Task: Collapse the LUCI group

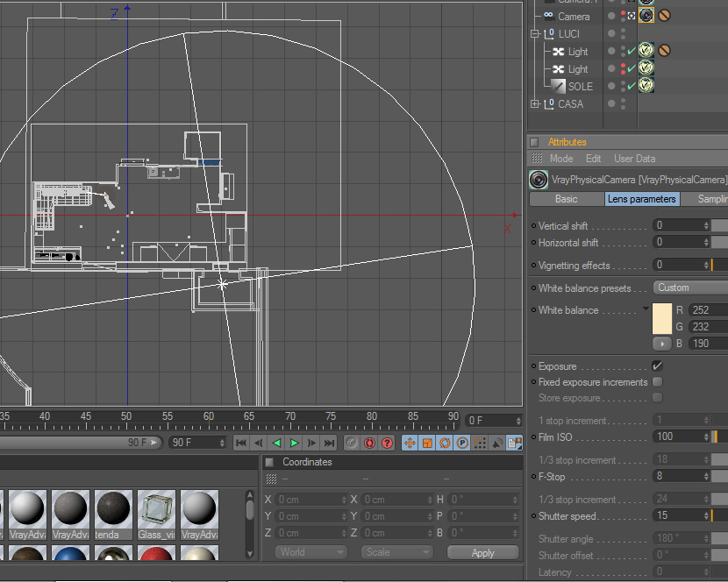Action: tap(535, 34)
